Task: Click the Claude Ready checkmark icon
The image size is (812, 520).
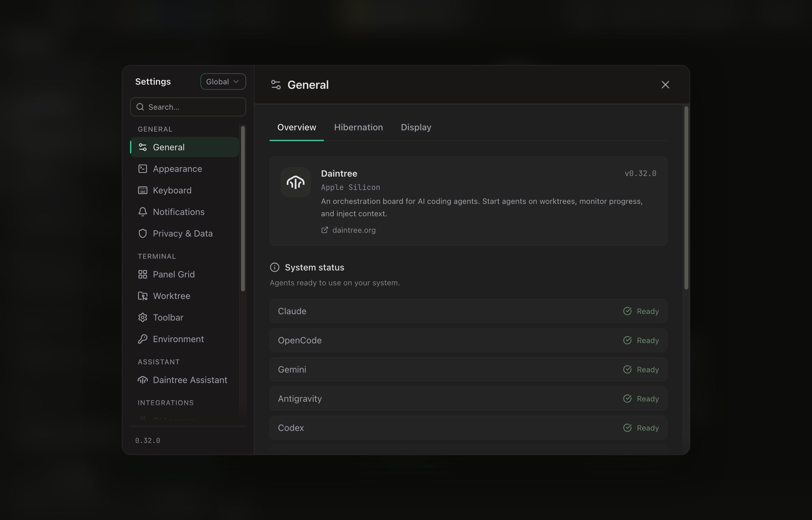Action: (x=627, y=311)
